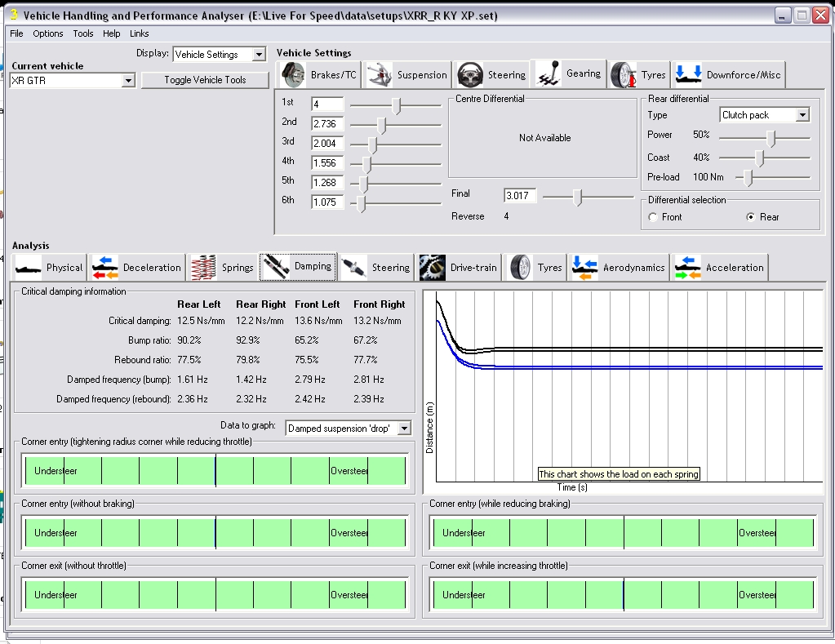Click the suspension wishbone icon
Image resolution: width=835 pixels, height=644 pixels.
coord(380,74)
